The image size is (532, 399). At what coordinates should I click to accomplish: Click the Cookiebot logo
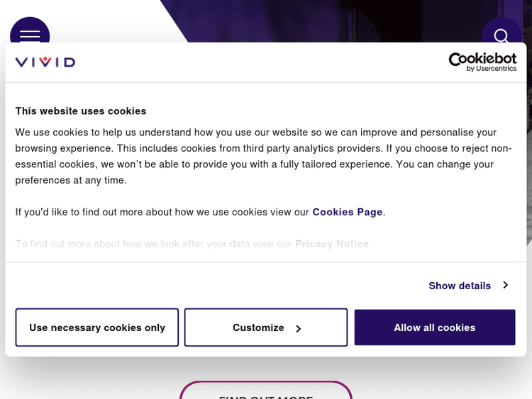coord(482,59)
